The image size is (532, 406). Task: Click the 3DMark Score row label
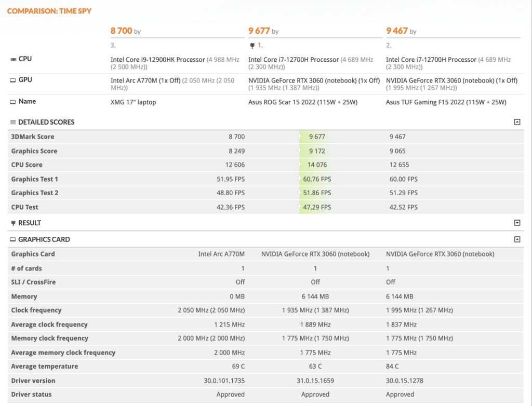[x=33, y=137]
